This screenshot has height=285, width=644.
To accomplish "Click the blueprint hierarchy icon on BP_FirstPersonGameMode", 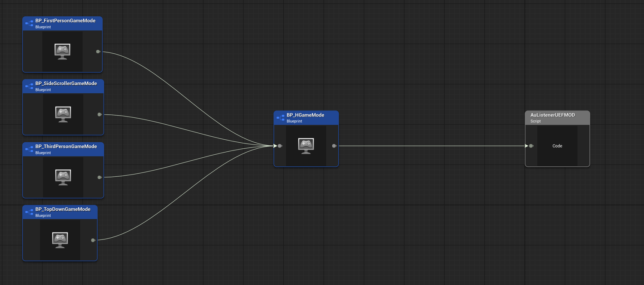I will (29, 23).
